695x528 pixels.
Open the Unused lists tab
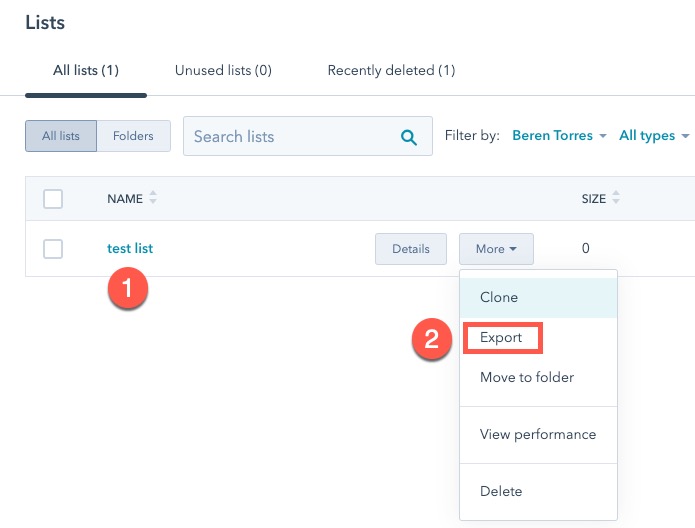[x=223, y=70]
